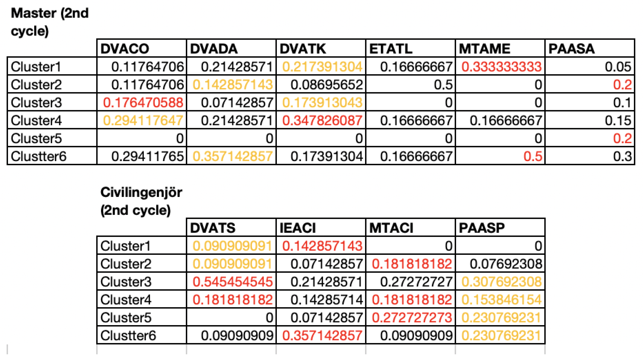Select the IEACI column header
The height and width of the screenshot is (364, 643).
click(x=321, y=227)
